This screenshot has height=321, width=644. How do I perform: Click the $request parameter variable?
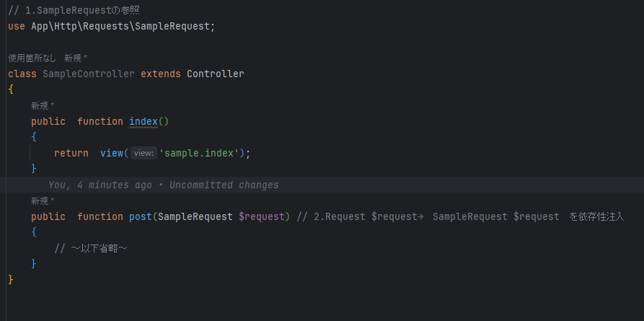(x=261, y=216)
